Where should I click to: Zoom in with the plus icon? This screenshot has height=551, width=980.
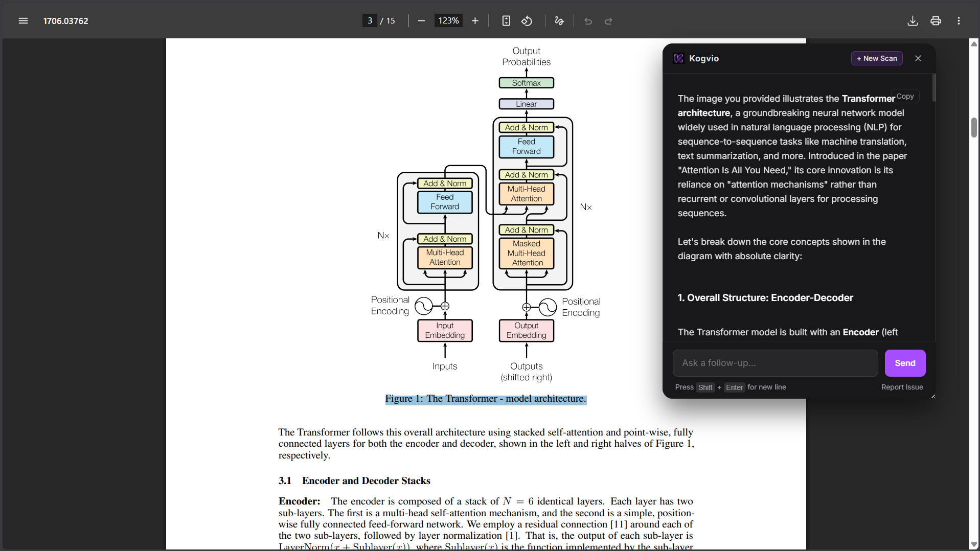(475, 21)
